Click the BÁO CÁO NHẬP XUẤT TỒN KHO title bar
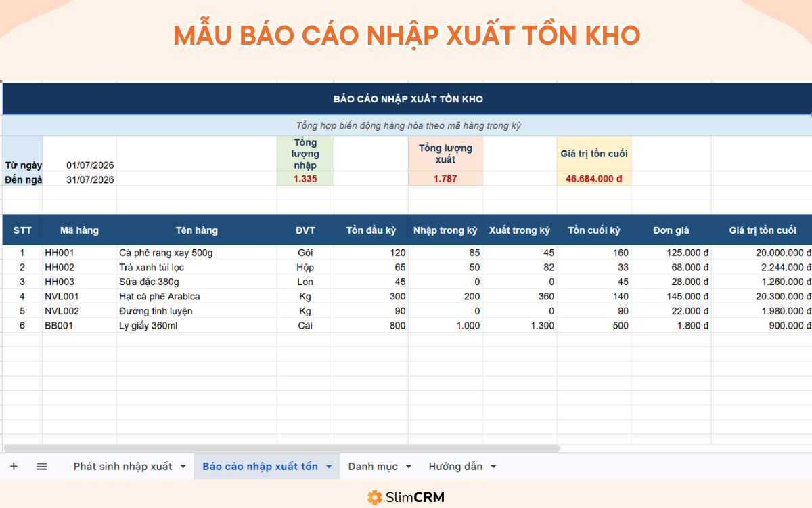Image resolution: width=812 pixels, height=508 pixels. point(407,99)
